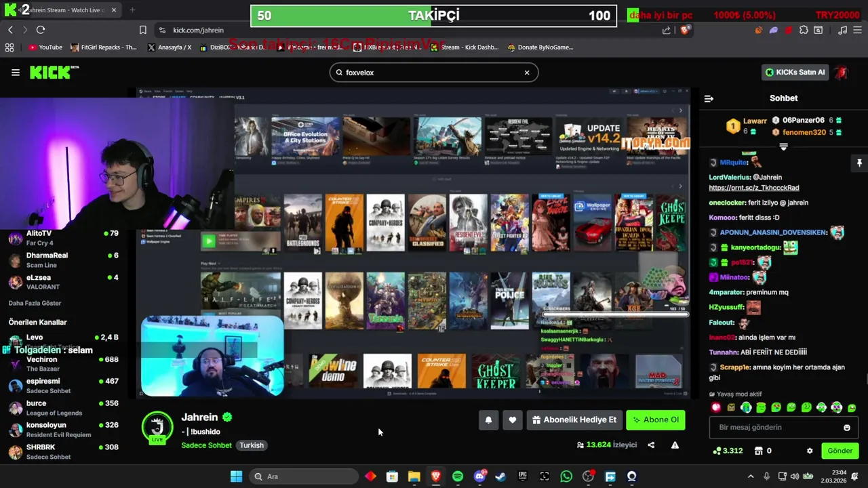Click the Kick logo

[54, 73]
